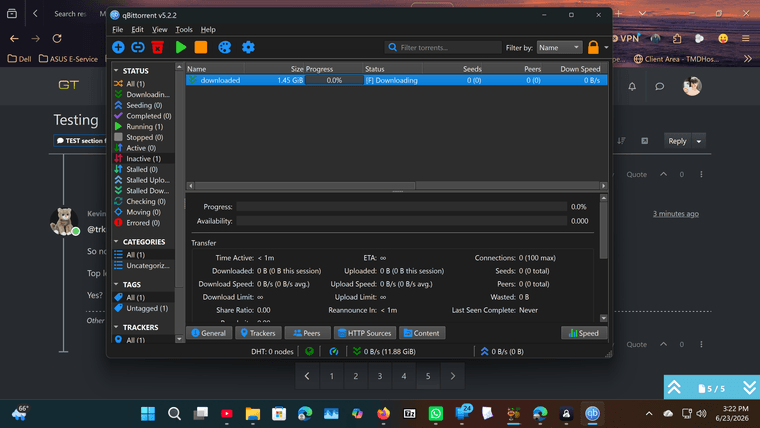Select the Stopped (0) status filter
The height and width of the screenshot is (428, 760).
click(x=143, y=137)
